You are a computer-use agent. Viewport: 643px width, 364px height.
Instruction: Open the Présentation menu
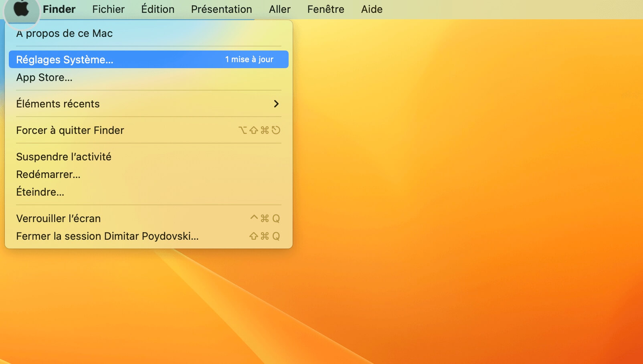coord(221,9)
